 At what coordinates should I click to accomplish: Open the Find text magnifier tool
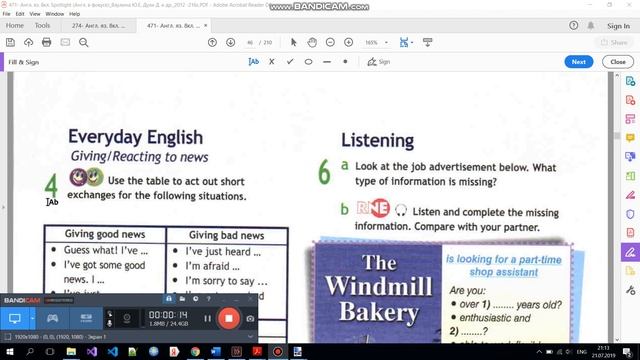[x=84, y=42]
